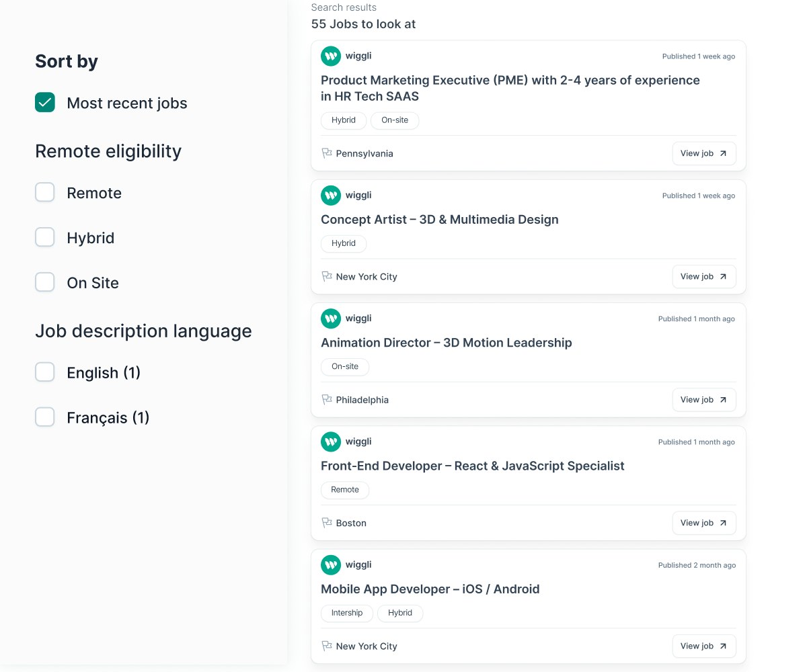The height and width of the screenshot is (672, 807).
Task: Select the English language checkbox
Action: (45, 372)
